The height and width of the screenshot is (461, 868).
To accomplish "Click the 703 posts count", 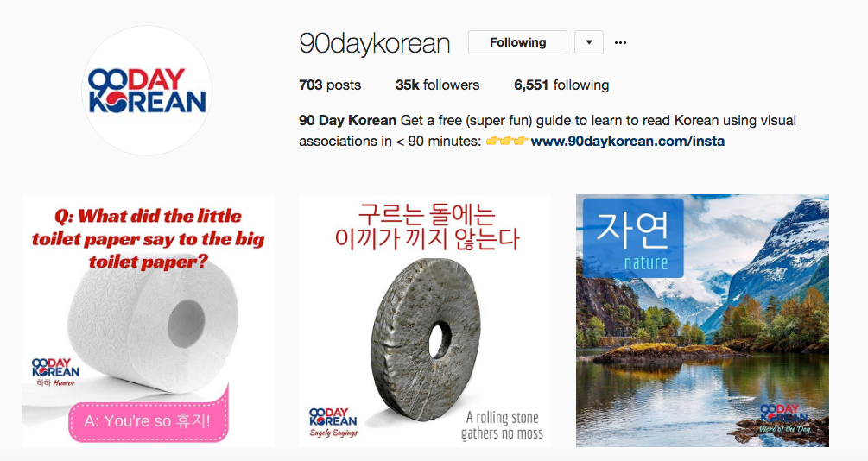I will tap(330, 85).
